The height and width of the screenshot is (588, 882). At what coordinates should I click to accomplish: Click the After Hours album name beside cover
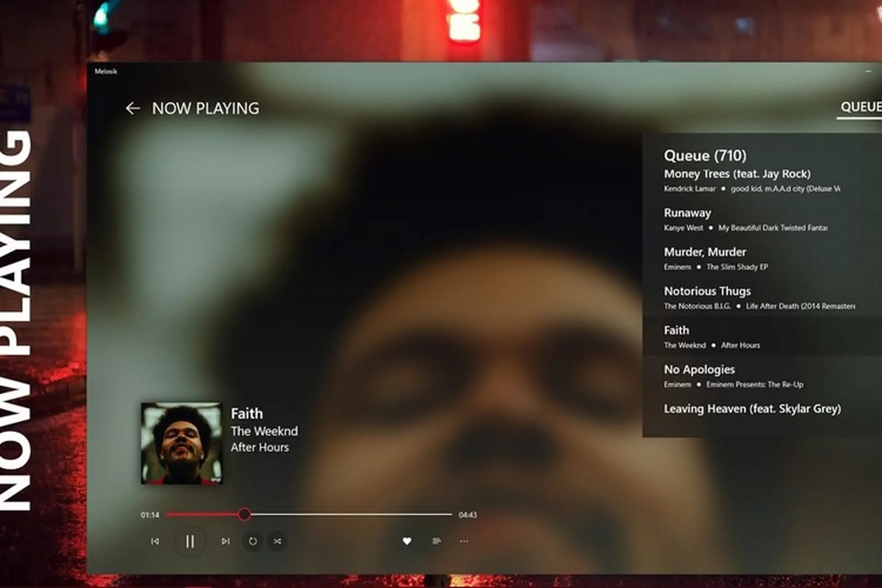[x=260, y=447]
